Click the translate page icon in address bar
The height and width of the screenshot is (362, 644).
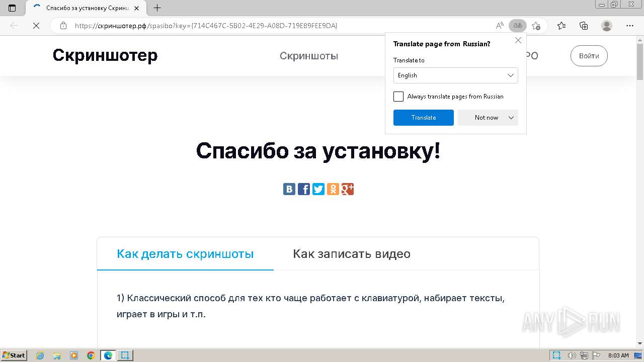point(518,26)
